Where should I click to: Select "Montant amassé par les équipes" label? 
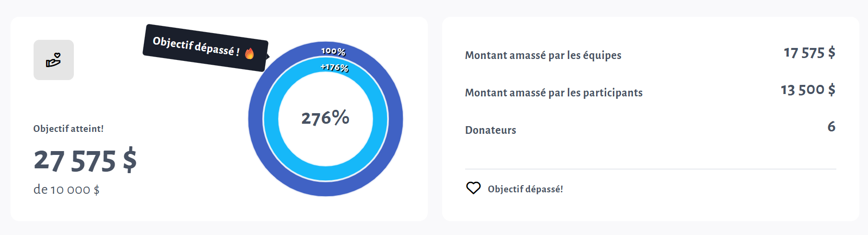[x=543, y=55]
